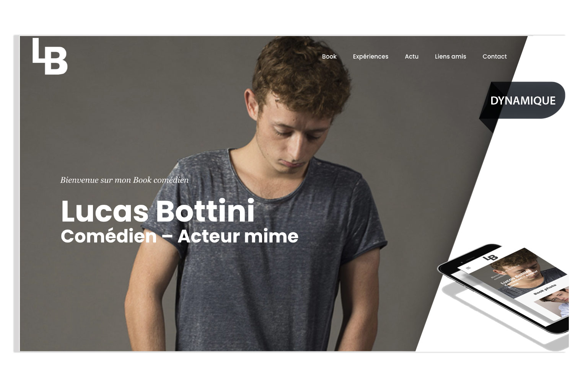Click the Lucas Bottini title on phone screen

(x=515, y=277)
